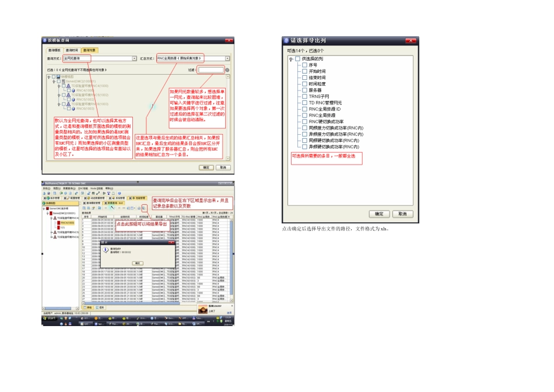Click the round filter button beside 过滤 field

tap(227, 70)
